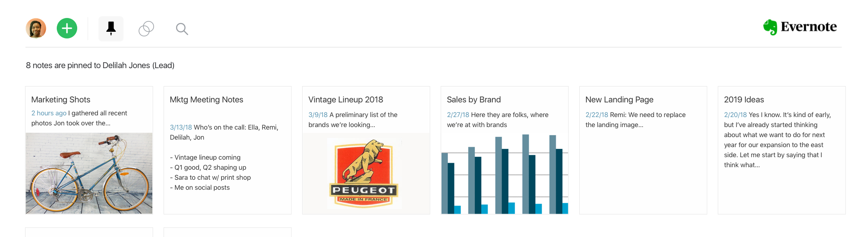Click the "2 hours ago" timestamp
This screenshot has height=237, width=868.
[49, 113]
